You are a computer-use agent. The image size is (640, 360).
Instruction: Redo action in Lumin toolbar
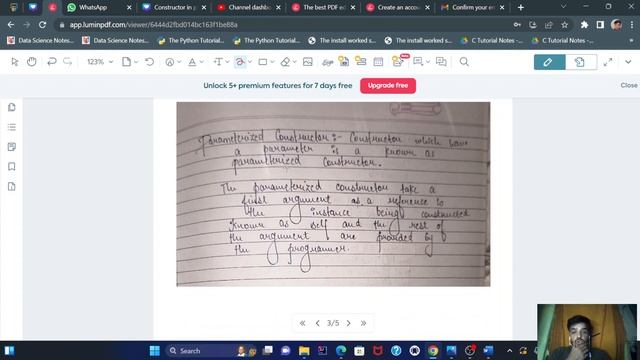pyautogui.click(x=68, y=62)
